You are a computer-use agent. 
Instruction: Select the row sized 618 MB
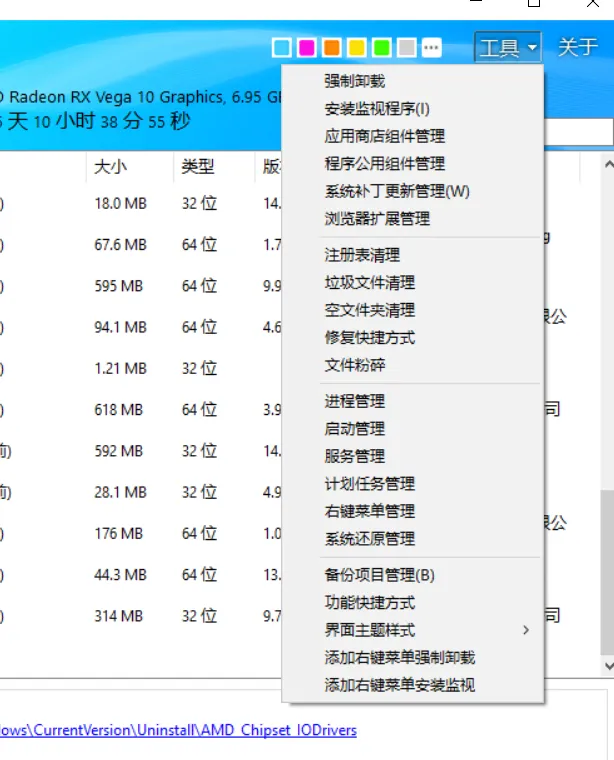[141, 410]
